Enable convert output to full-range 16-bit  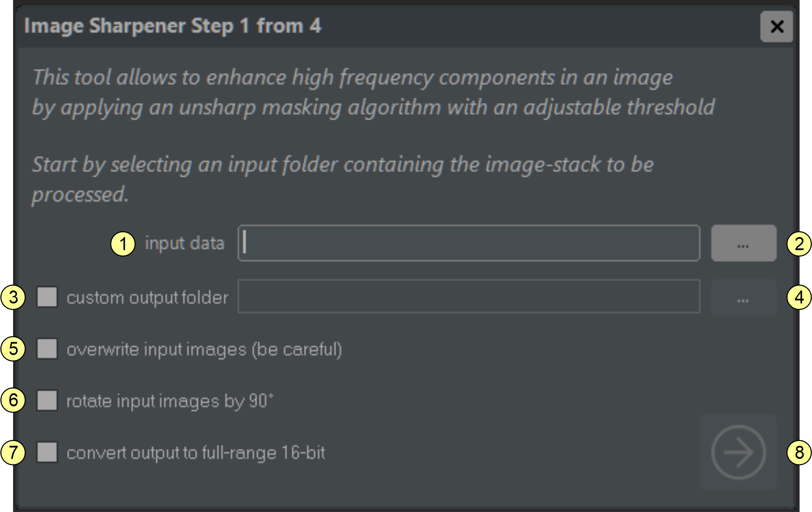point(47,452)
